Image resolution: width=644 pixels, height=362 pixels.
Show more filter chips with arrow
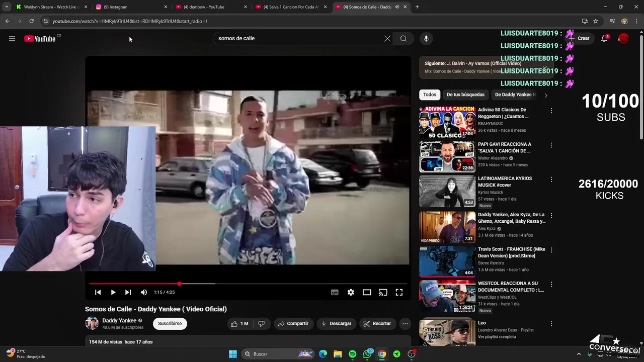[546, 95]
